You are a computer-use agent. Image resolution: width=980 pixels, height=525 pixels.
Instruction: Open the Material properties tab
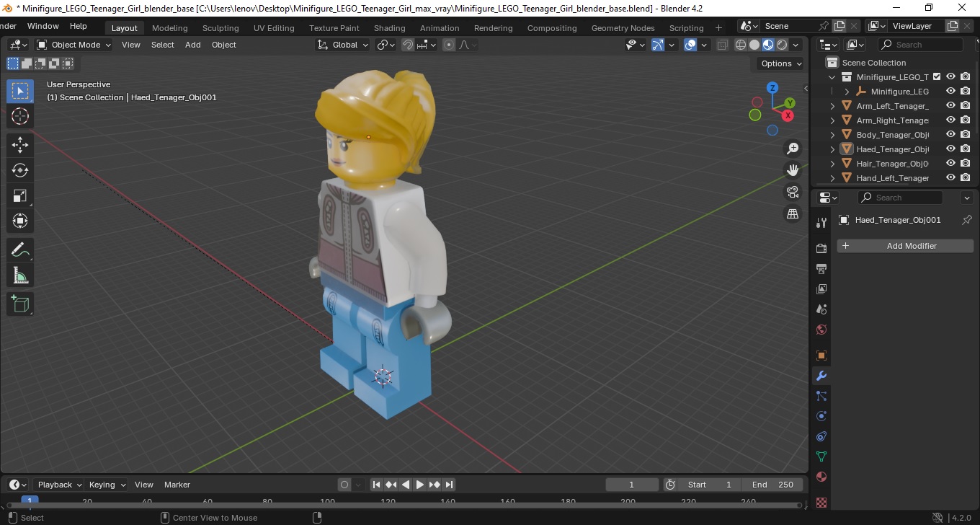point(821,477)
